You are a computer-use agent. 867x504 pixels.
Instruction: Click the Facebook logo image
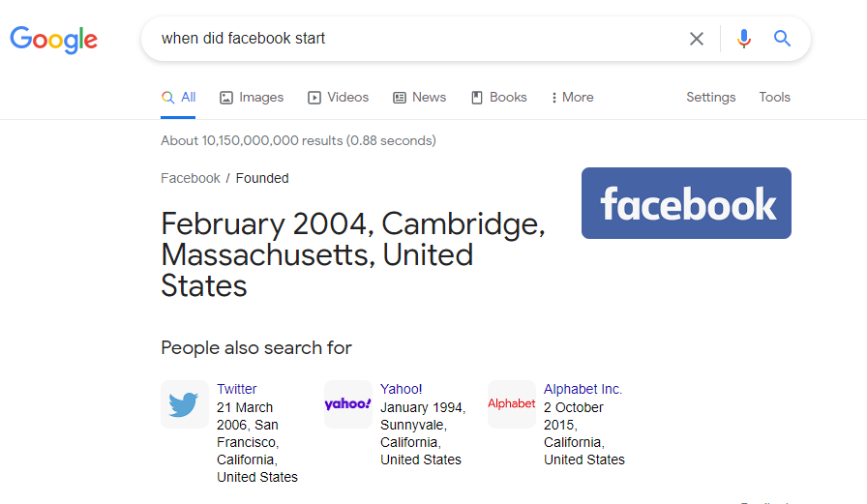[x=686, y=203]
